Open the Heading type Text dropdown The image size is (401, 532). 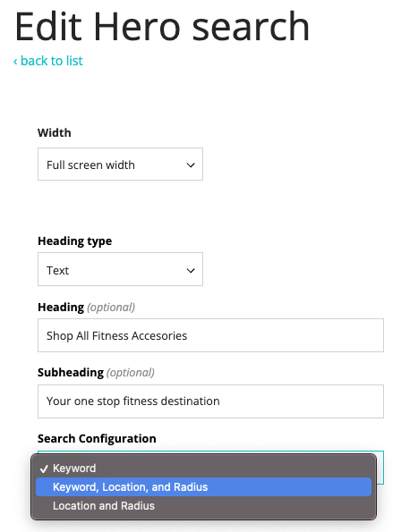pyautogui.click(x=120, y=269)
